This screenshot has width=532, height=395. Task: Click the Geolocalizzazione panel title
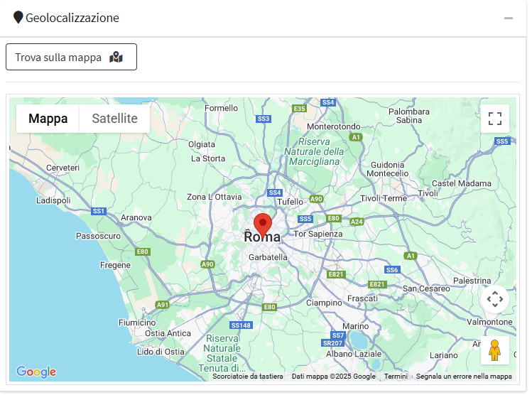[72, 18]
